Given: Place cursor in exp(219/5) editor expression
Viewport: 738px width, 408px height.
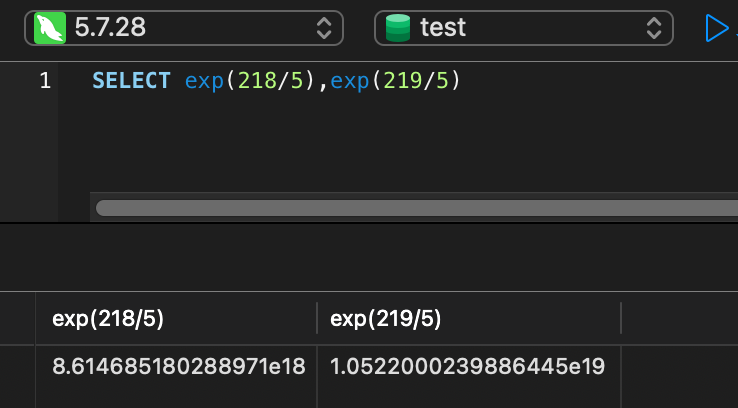Looking at the screenshot, I should coord(395,81).
